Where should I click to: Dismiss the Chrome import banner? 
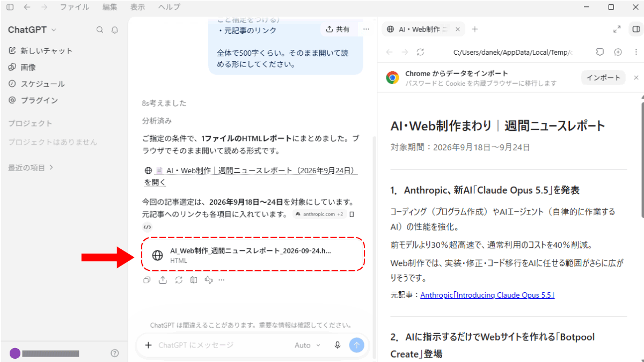636,78
